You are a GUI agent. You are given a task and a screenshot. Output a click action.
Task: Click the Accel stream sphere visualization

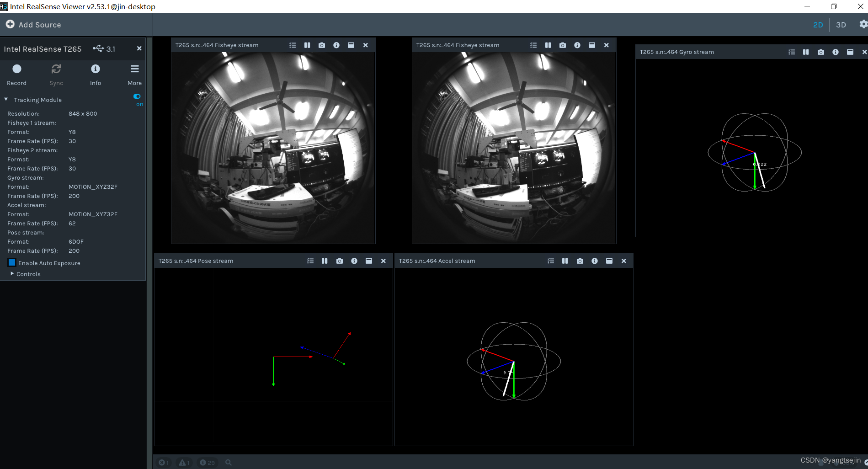pyautogui.click(x=514, y=361)
